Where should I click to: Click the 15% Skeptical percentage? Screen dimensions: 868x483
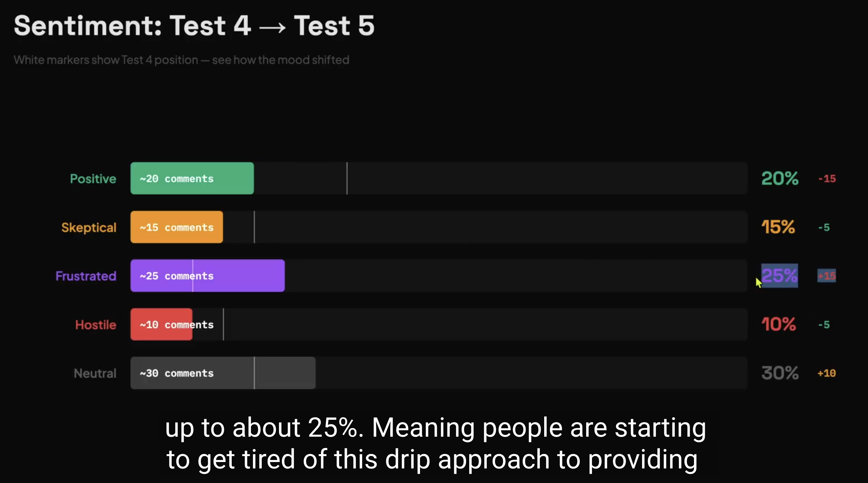click(778, 227)
